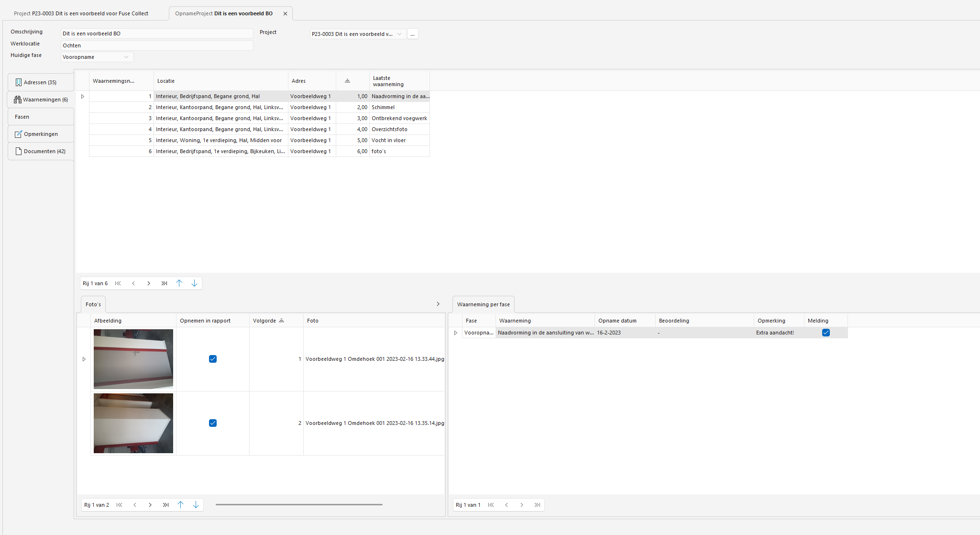Image resolution: width=980 pixels, height=535 pixels.
Task: Go to previous row in Waarneming per fase pager
Action: click(507, 505)
